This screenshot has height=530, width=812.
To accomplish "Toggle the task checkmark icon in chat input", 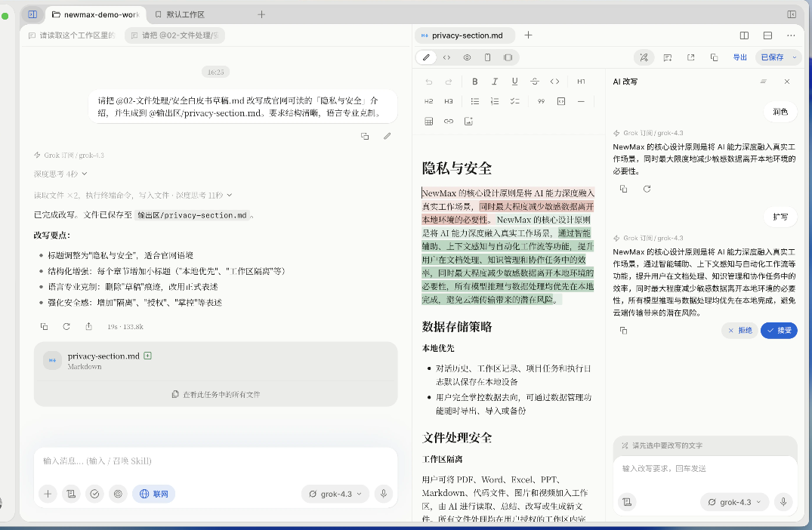I will tap(94, 494).
